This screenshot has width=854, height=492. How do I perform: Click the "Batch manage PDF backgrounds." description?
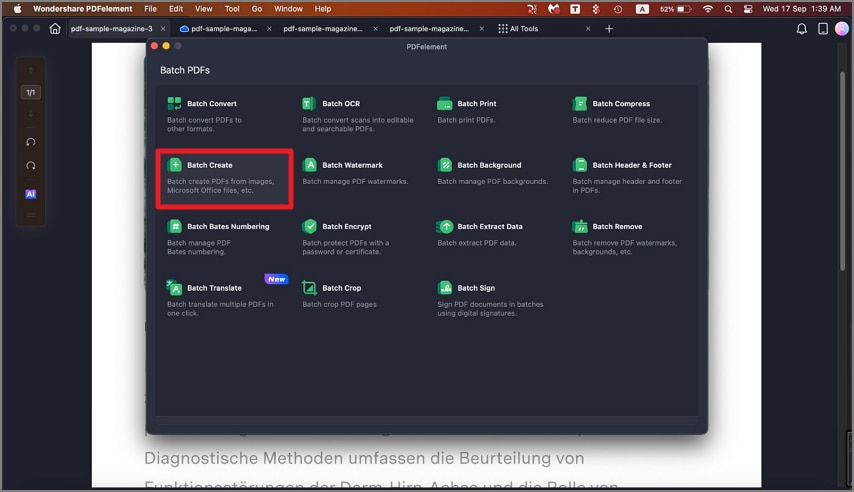click(492, 181)
